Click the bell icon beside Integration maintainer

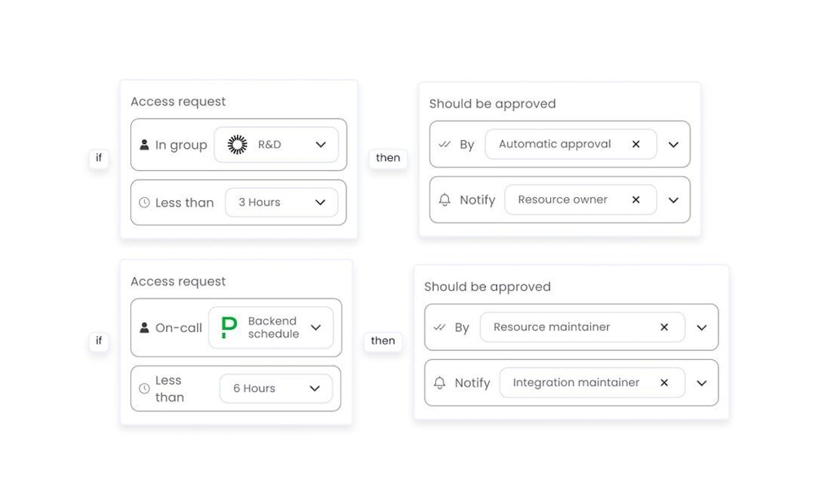(x=439, y=383)
